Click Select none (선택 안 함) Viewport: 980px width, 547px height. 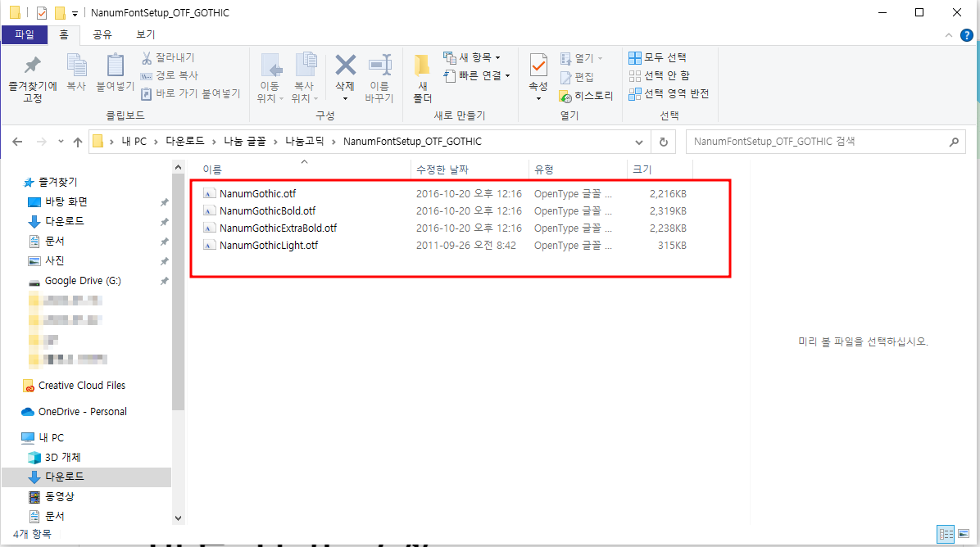[x=660, y=75]
